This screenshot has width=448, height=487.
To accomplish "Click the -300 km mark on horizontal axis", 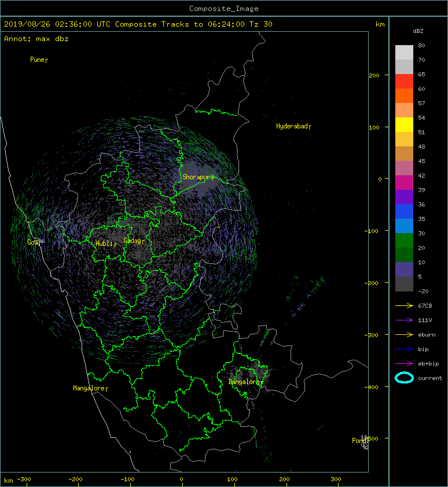I will [x=24, y=479].
